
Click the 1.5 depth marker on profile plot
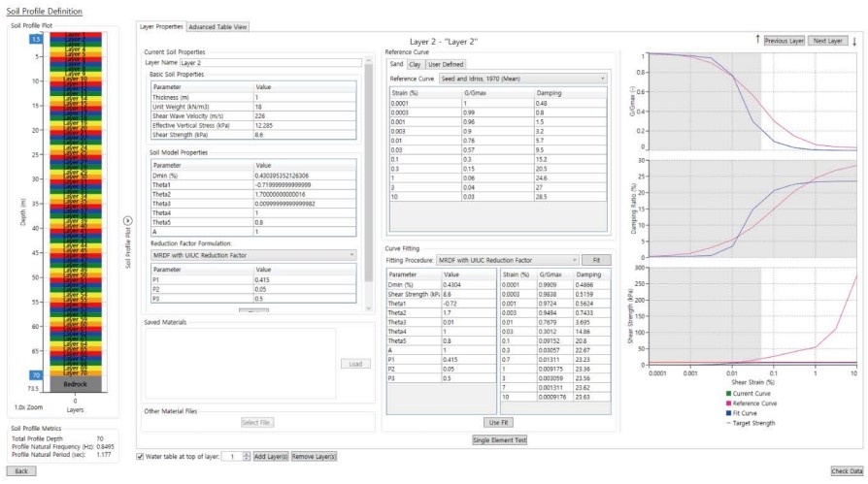pyautogui.click(x=35, y=39)
